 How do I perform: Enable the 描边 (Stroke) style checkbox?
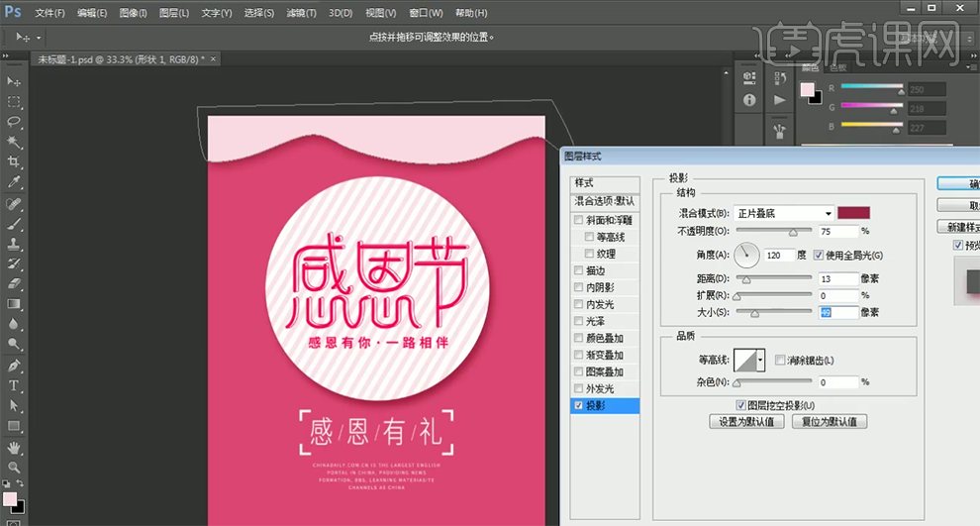pyautogui.click(x=579, y=270)
